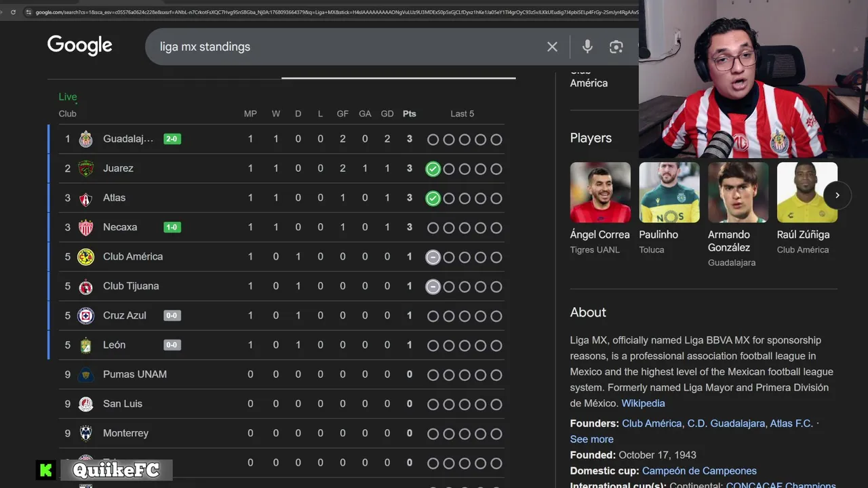Click the León club crest

pos(85,345)
